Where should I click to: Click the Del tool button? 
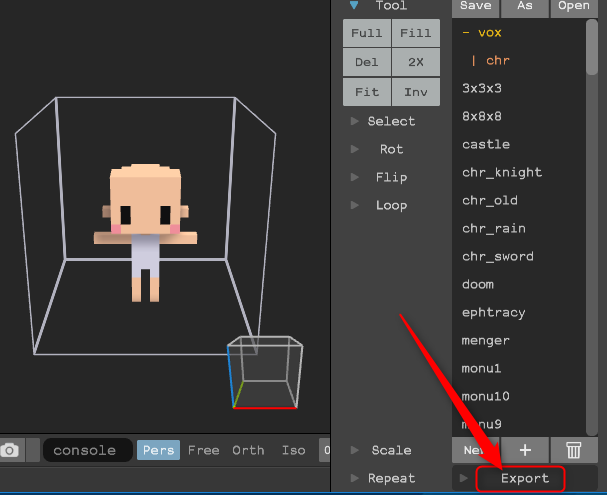367,62
